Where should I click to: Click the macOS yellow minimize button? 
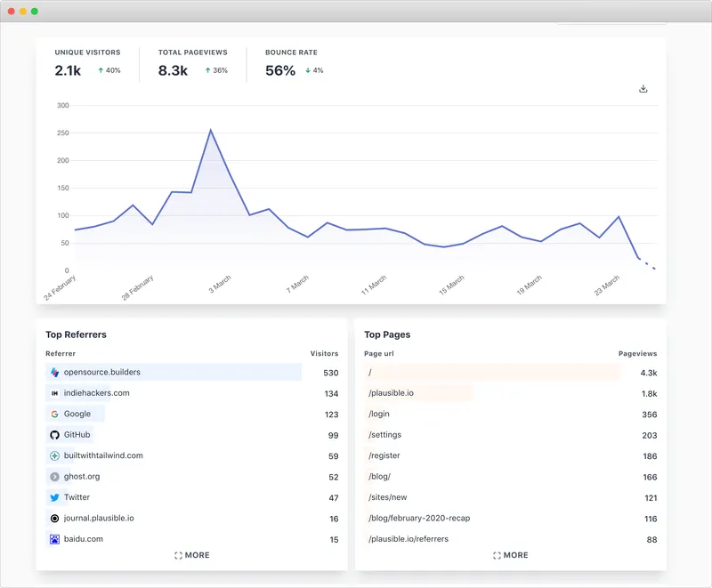(x=23, y=11)
